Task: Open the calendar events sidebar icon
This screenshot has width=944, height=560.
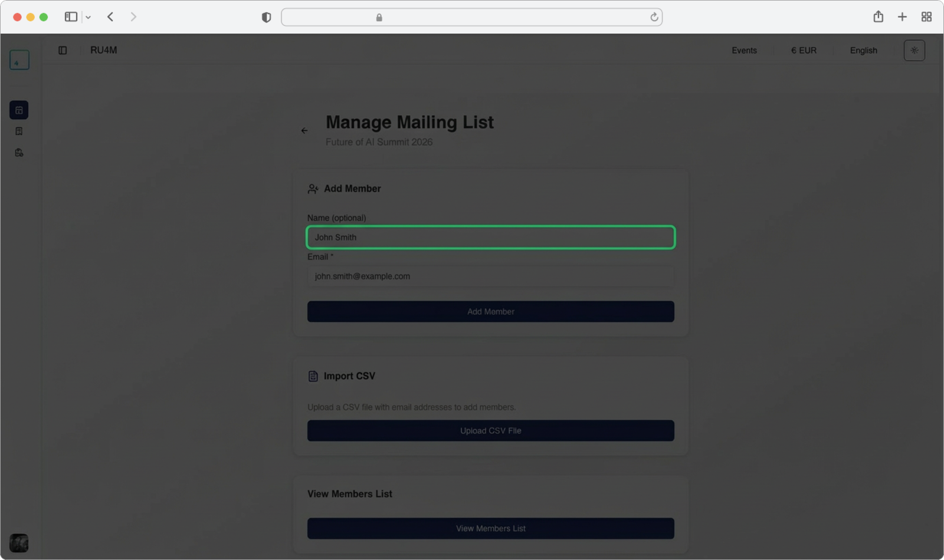Action: pyautogui.click(x=19, y=110)
